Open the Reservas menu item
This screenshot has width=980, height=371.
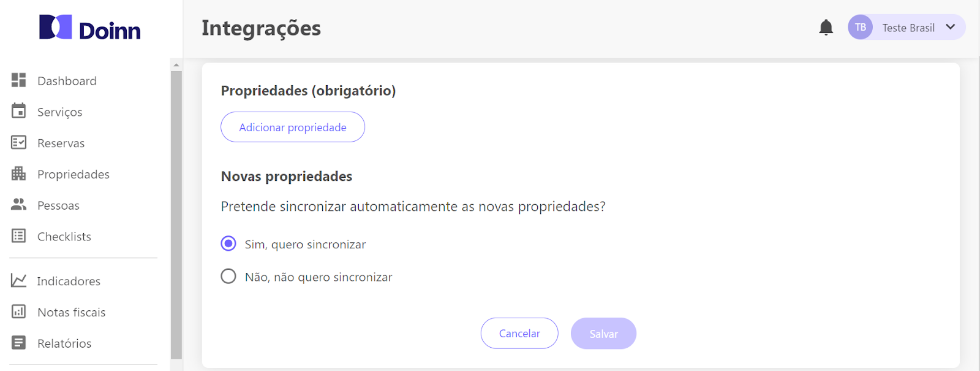[61, 143]
